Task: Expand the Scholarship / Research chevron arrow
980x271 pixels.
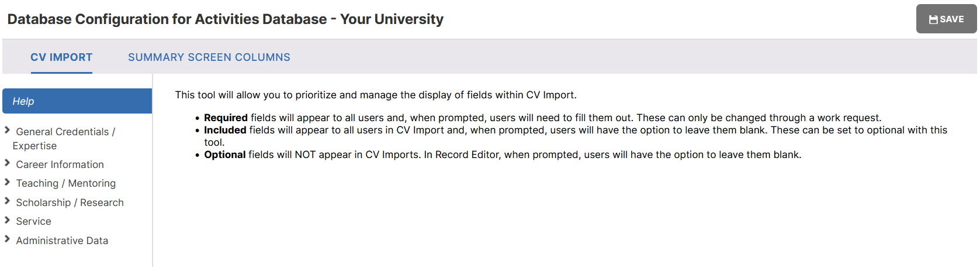Action: [x=7, y=201]
